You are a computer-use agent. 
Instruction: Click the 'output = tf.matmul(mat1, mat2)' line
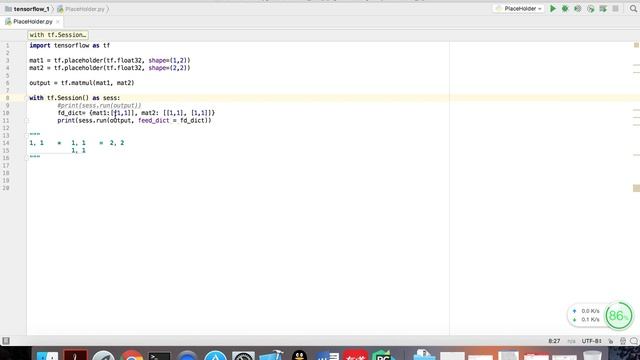82,83
